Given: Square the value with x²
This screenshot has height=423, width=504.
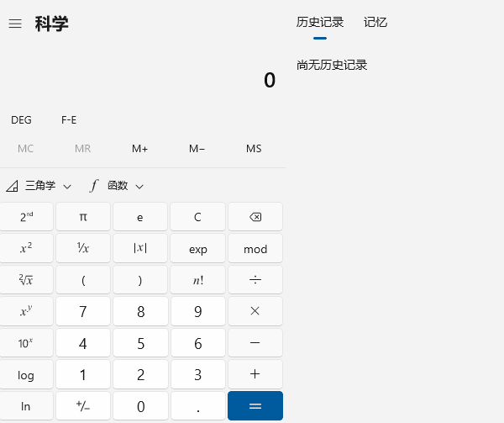Looking at the screenshot, I should pos(26,248).
